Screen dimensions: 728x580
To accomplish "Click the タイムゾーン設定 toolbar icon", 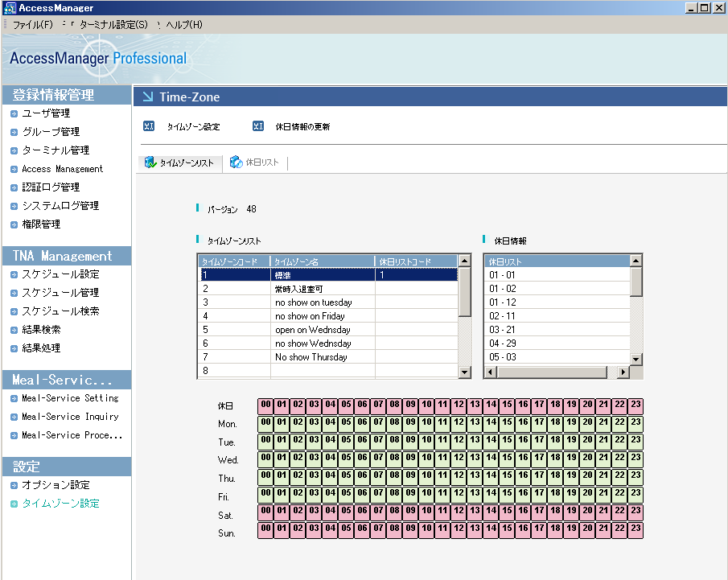I will coord(149,126).
